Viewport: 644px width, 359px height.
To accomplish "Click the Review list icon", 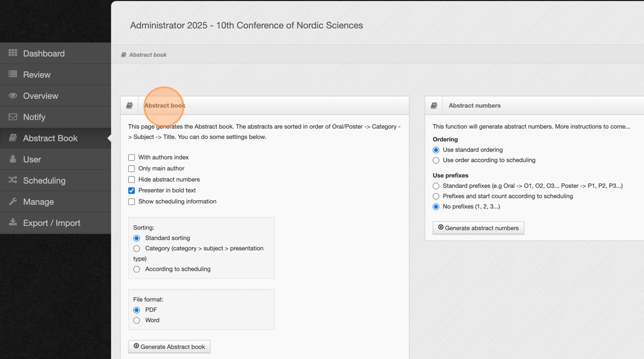I will click(x=13, y=74).
